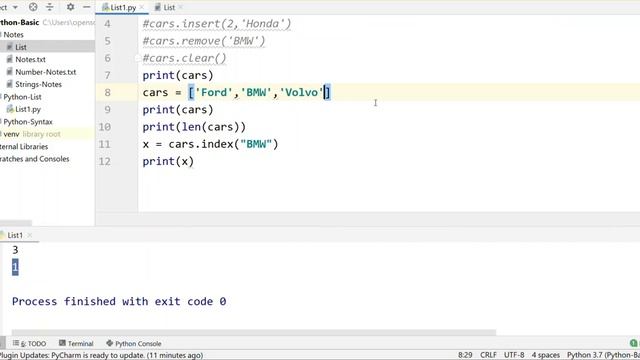Click the Python-Basic project root

point(20,22)
